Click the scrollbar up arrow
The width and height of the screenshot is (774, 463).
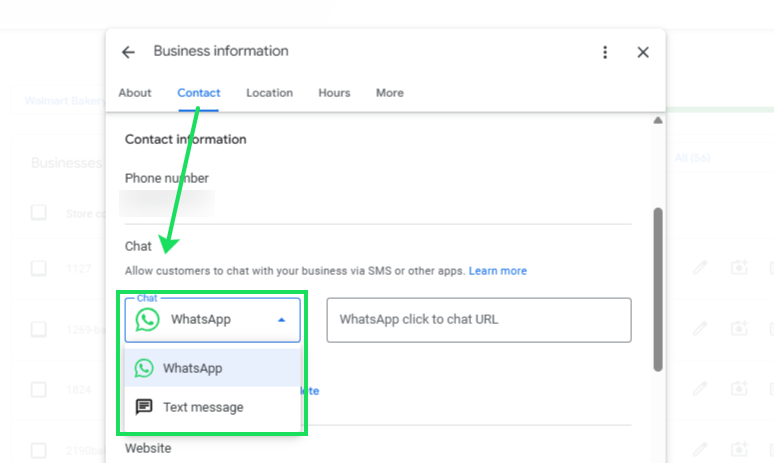click(658, 120)
